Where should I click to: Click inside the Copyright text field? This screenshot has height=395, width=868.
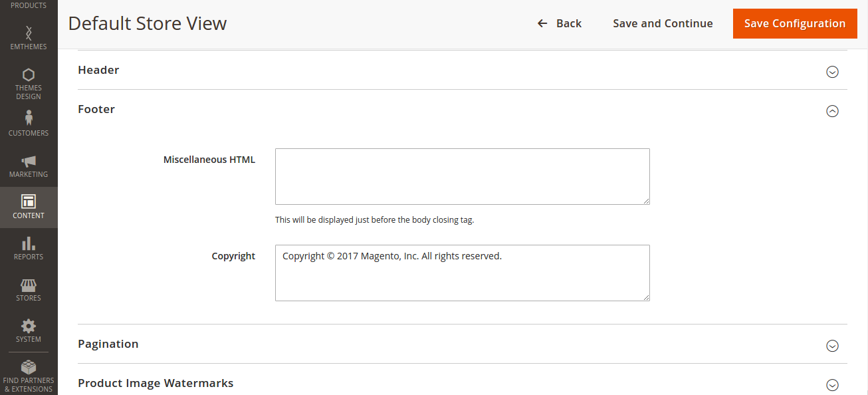point(462,273)
